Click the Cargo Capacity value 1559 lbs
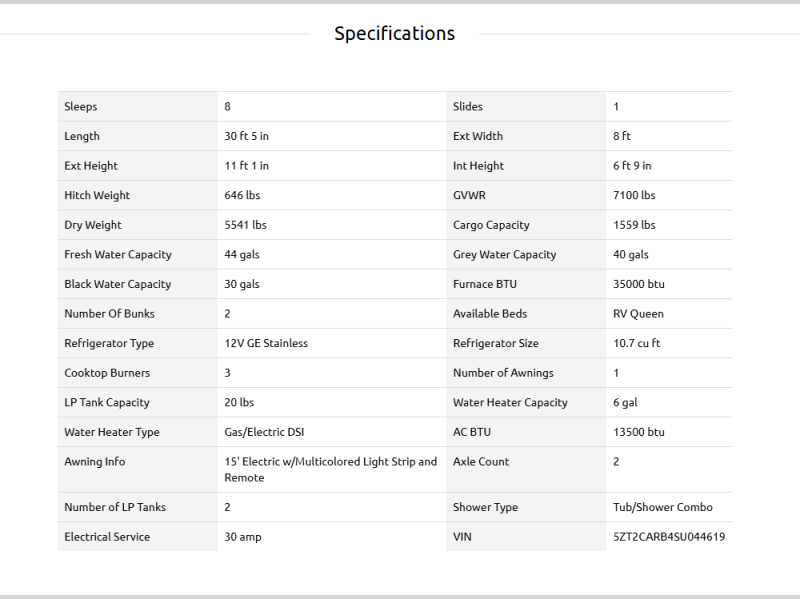This screenshot has width=800, height=599. tap(634, 225)
